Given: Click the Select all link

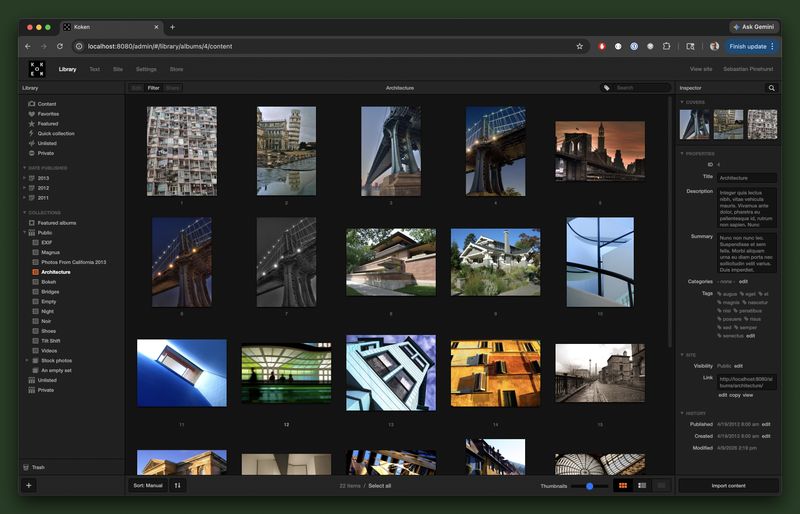Looking at the screenshot, I should 380,485.
